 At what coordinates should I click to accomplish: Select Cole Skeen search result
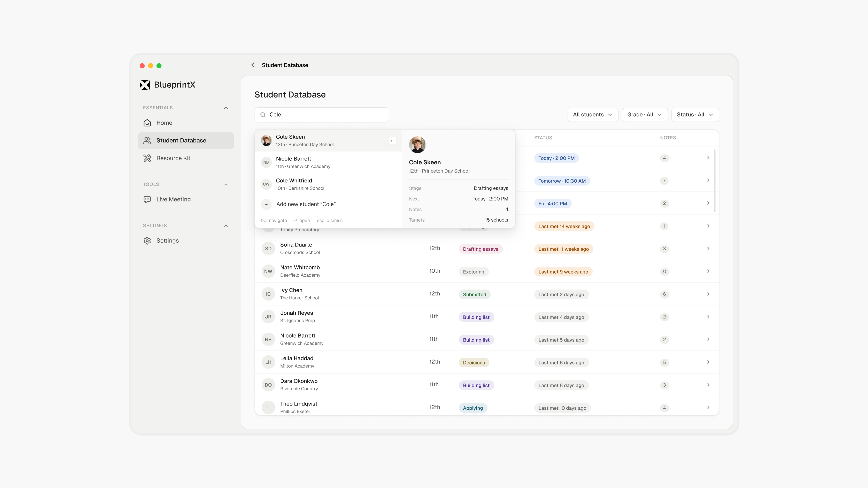[x=329, y=140]
